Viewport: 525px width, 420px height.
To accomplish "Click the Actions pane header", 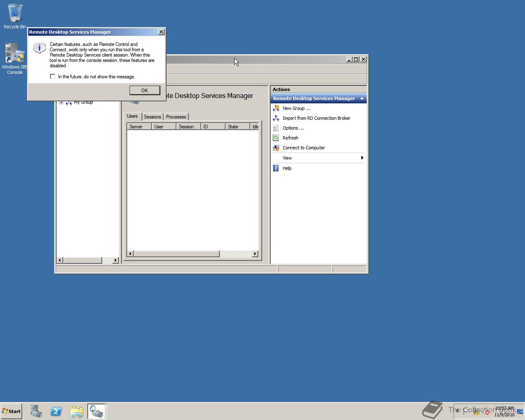I will point(318,89).
